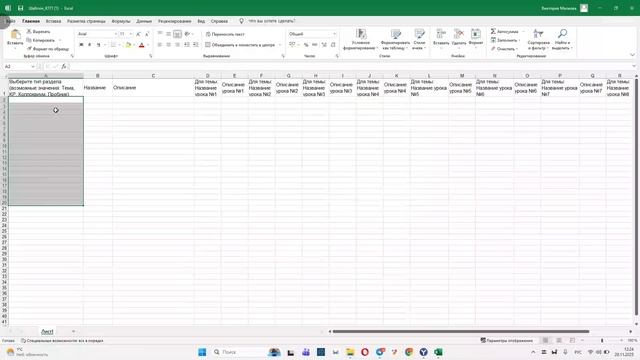Activate Format Painter (Формат по образцу)
This screenshot has width=640, height=360.
coord(48,49)
